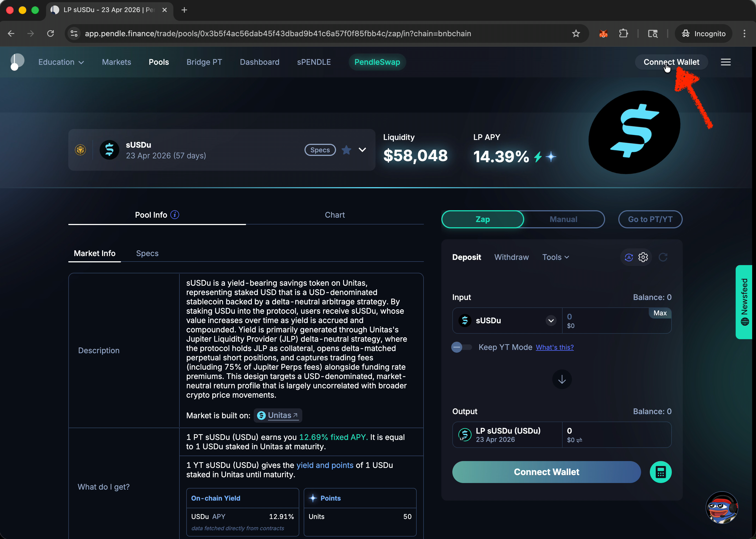Favorite the sUSDu pool with star icon

click(346, 150)
